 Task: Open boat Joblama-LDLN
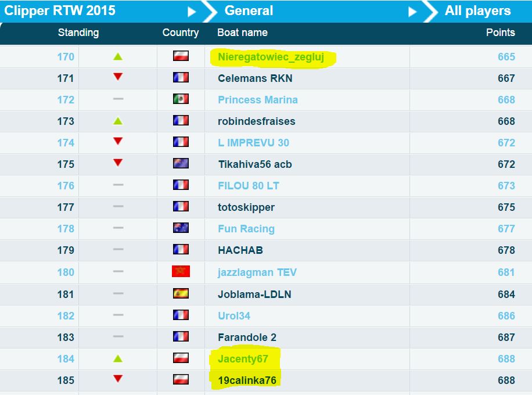click(254, 294)
